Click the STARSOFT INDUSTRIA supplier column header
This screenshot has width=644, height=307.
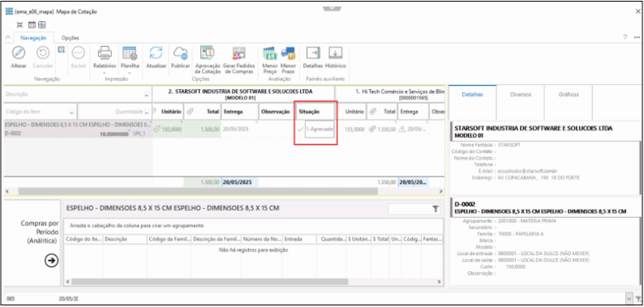tap(243, 95)
